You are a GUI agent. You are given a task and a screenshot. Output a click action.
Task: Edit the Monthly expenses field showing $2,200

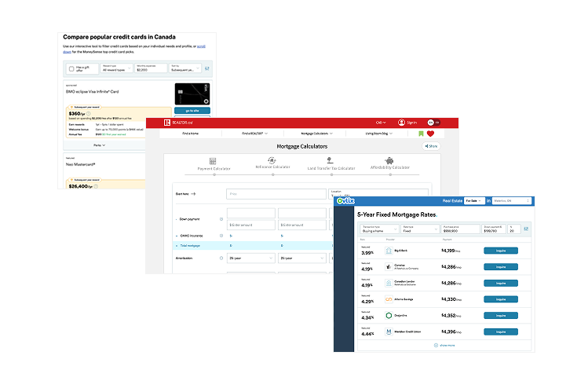coord(151,68)
